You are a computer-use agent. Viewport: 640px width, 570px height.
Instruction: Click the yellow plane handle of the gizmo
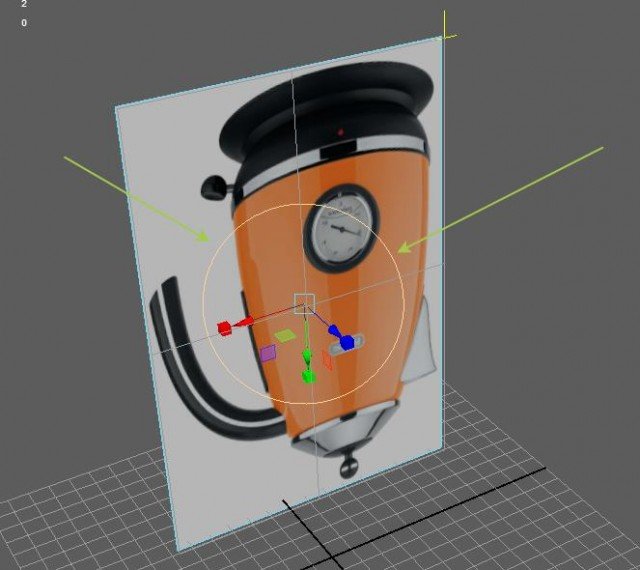tap(286, 336)
